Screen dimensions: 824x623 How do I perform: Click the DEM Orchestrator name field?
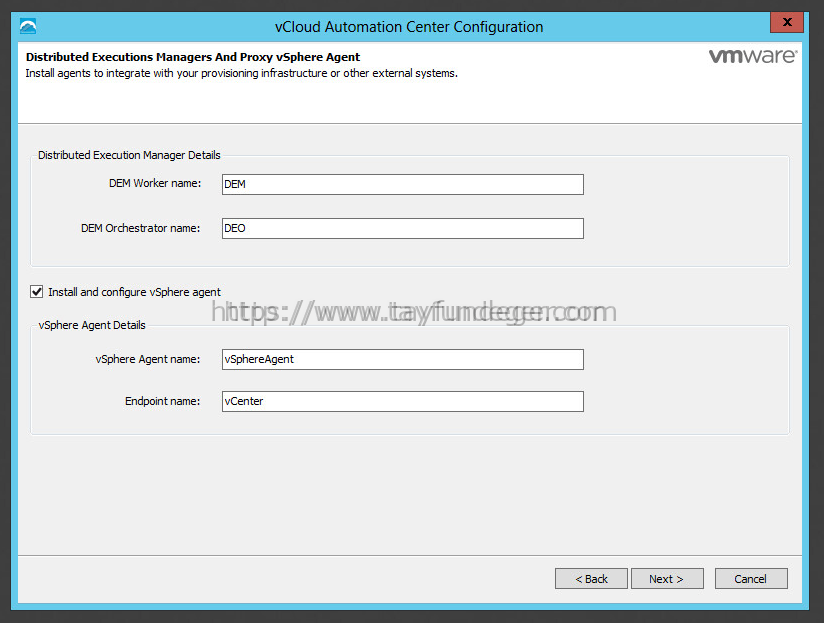click(403, 229)
